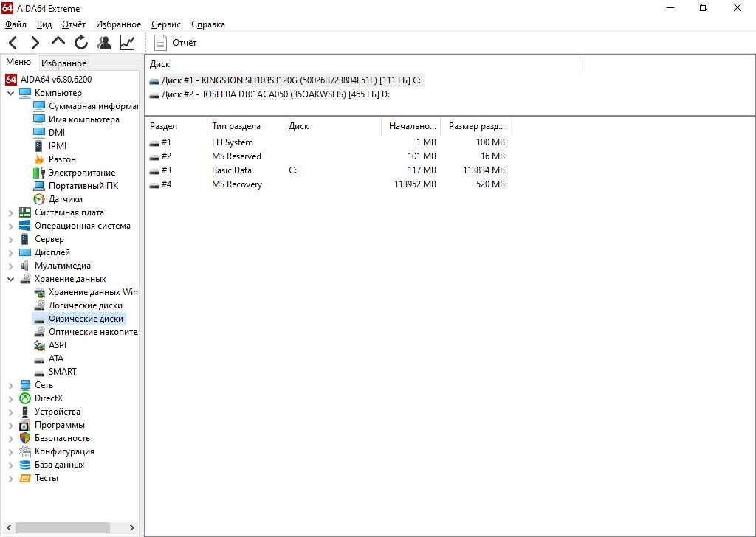Expand the База данных tree node

point(10,465)
